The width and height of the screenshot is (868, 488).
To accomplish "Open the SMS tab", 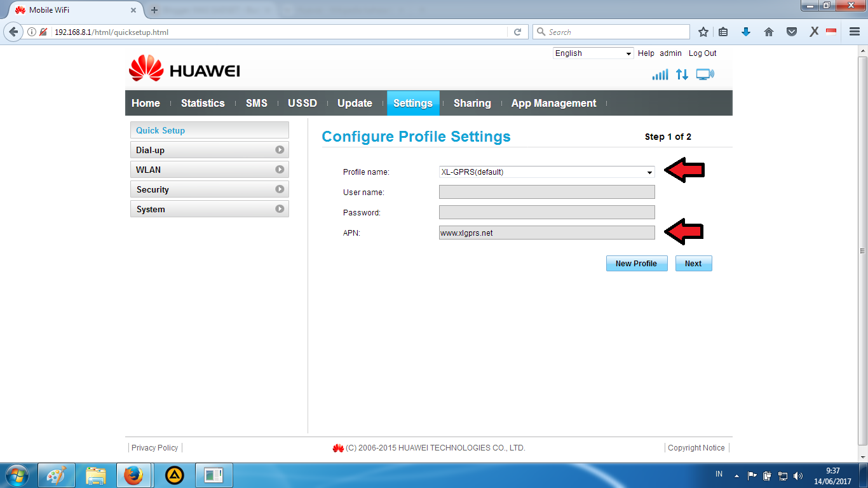I will pyautogui.click(x=257, y=103).
